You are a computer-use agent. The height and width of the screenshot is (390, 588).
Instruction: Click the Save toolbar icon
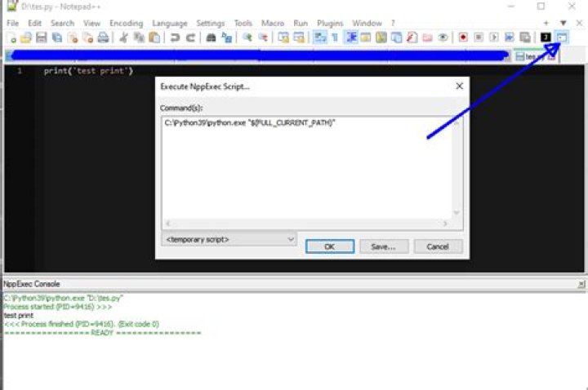tap(42, 38)
